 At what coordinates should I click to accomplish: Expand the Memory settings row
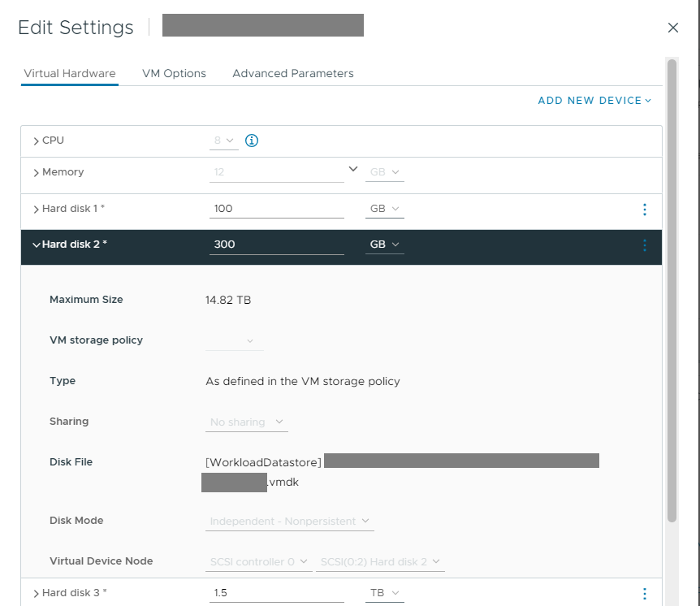(37, 173)
